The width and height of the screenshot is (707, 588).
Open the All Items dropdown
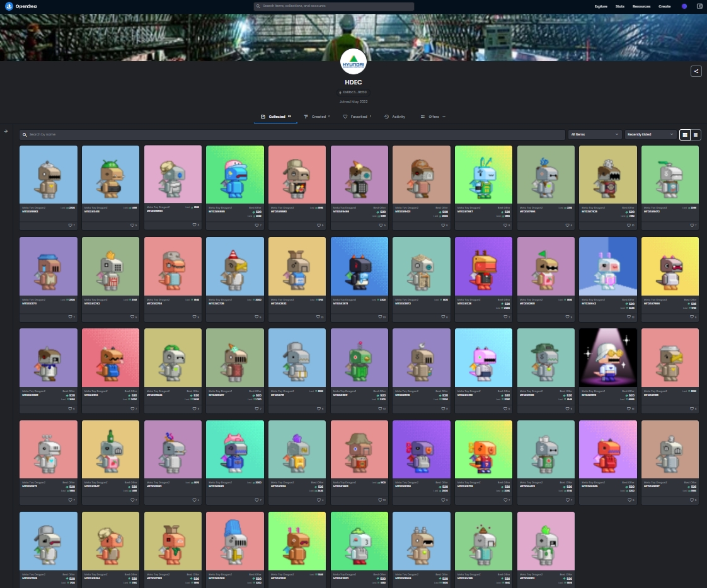pos(595,134)
